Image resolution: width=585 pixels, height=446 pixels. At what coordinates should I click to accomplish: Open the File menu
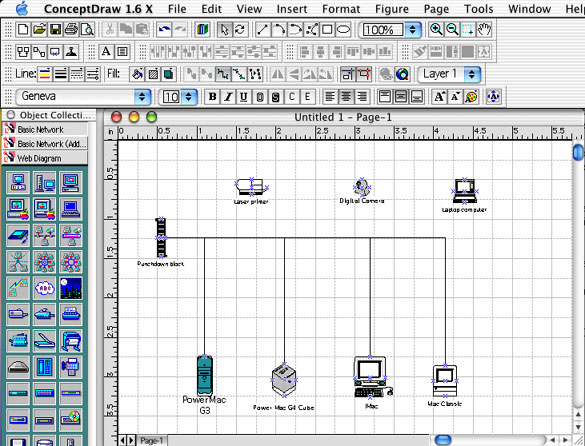(x=177, y=9)
